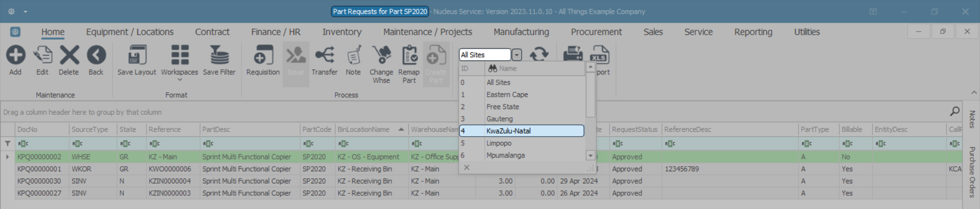Sort by PartCode column header
Screen dimensions: 980x209
317,129
